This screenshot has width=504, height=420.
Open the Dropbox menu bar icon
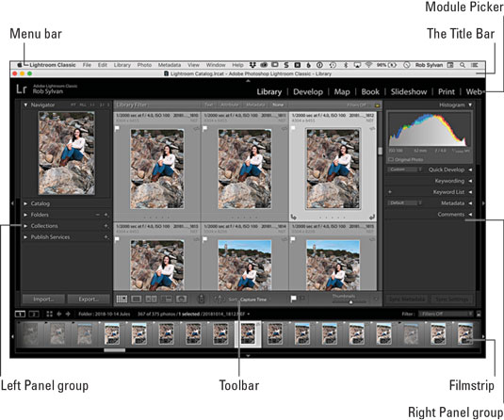(x=252, y=65)
